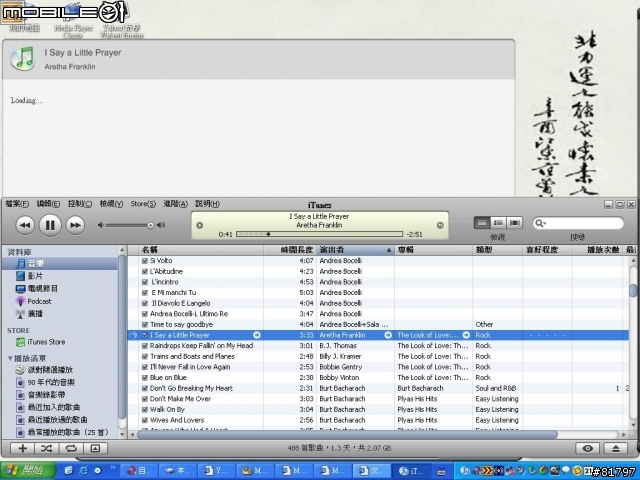This screenshot has height=480, width=640.
Task: Uncheck the L'Abitudine song checkbox
Action: [144, 271]
